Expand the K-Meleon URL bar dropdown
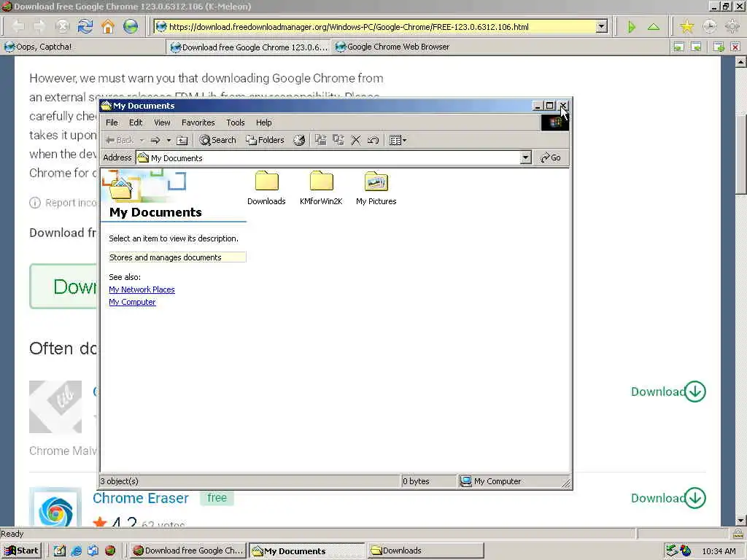 (602, 27)
